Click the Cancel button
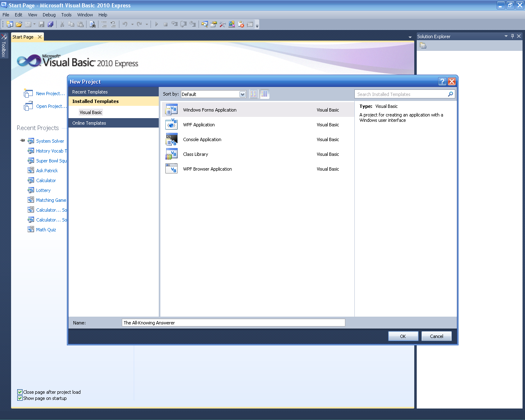Screen dimensions: 525x420 pos(436,336)
